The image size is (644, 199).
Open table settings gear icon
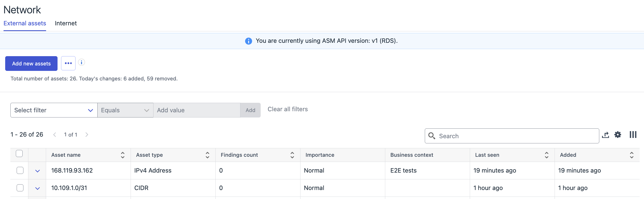pyautogui.click(x=618, y=135)
